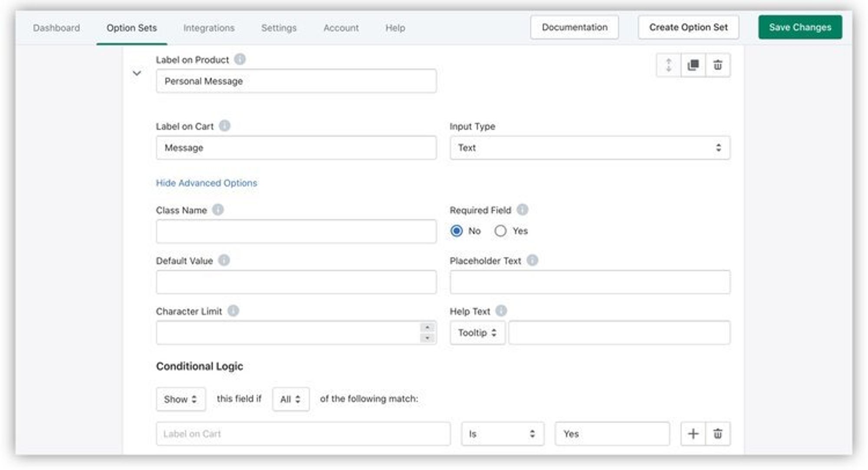Open the Tooltip help text dropdown

click(477, 333)
